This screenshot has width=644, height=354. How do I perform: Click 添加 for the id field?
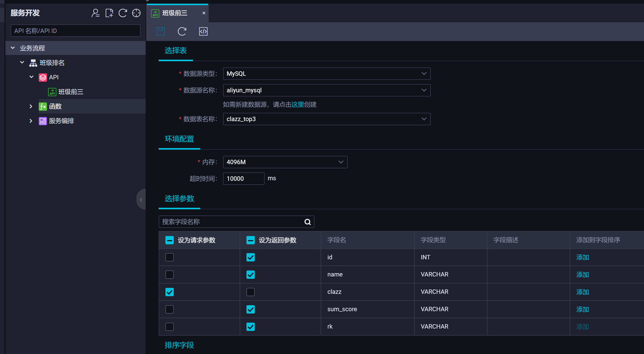[x=583, y=257]
